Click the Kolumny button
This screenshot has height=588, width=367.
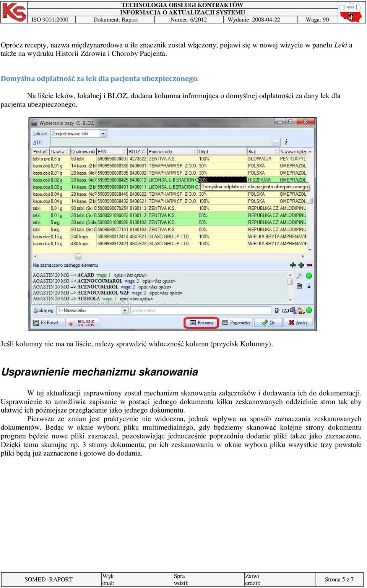[x=201, y=323]
